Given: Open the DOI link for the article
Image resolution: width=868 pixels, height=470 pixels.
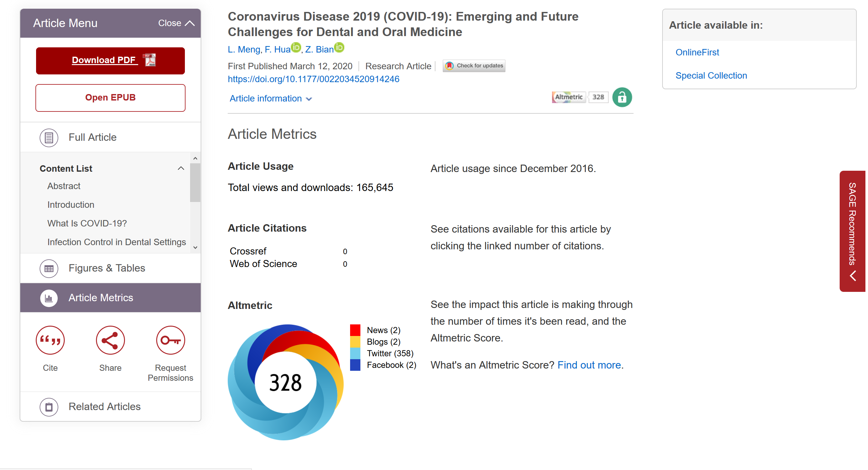Looking at the screenshot, I should tap(313, 79).
